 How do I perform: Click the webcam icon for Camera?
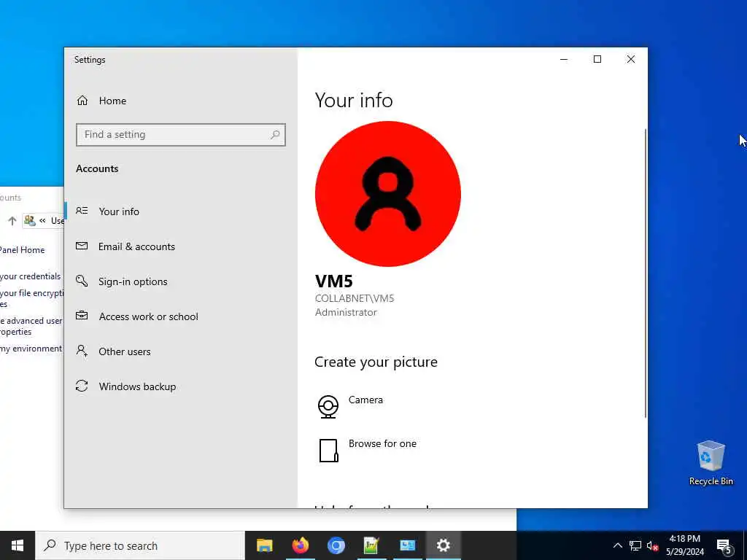point(328,407)
